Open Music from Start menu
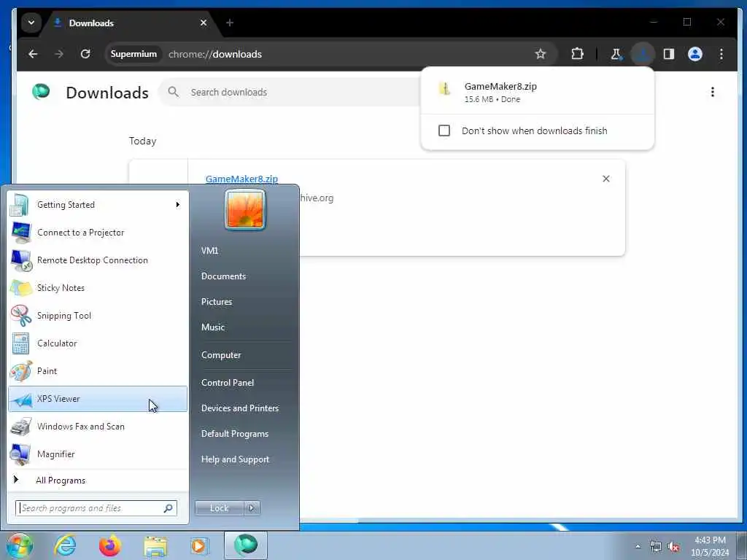This screenshot has width=747, height=560. (213, 327)
